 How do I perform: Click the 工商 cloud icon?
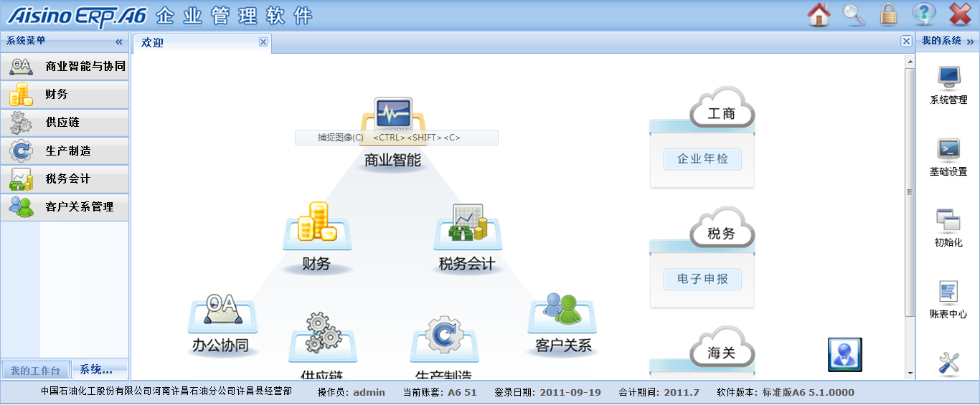(x=722, y=110)
